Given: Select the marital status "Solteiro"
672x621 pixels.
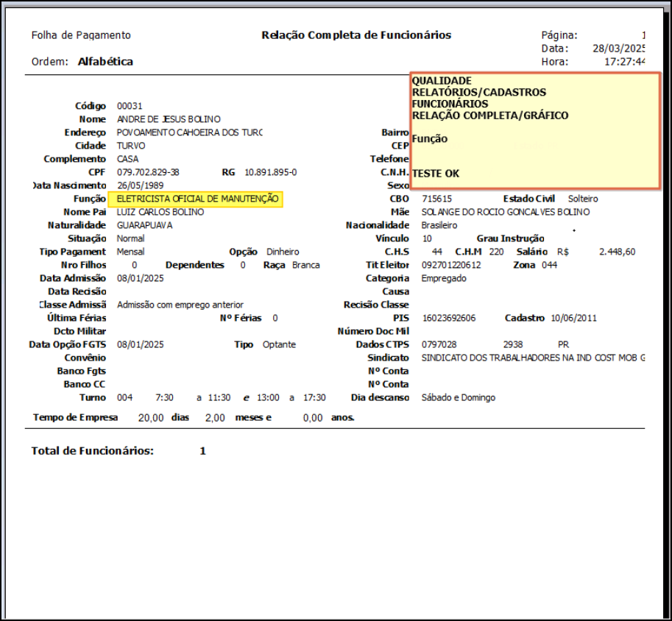Looking at the screenshot, I should click(x=583, y=199).
